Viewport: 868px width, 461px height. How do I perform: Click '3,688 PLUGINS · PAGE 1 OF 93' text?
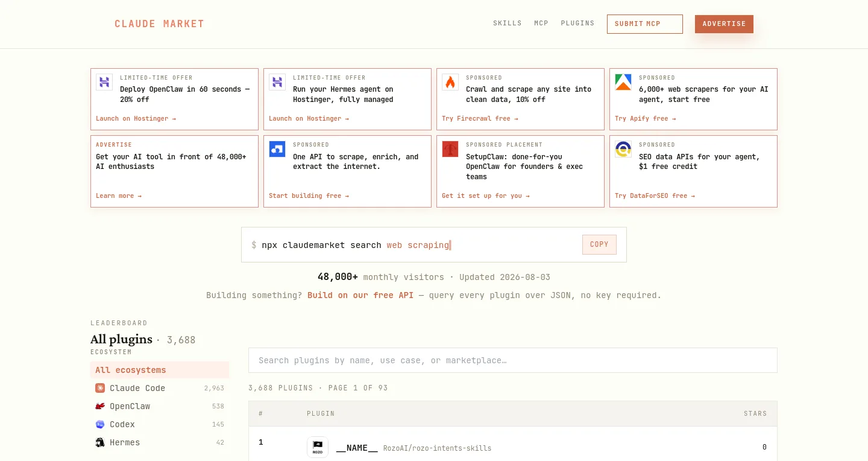(318, 388)
